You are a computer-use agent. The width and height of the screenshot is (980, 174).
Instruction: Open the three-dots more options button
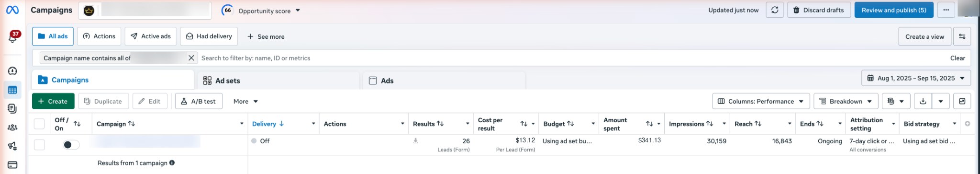(946, 10)
